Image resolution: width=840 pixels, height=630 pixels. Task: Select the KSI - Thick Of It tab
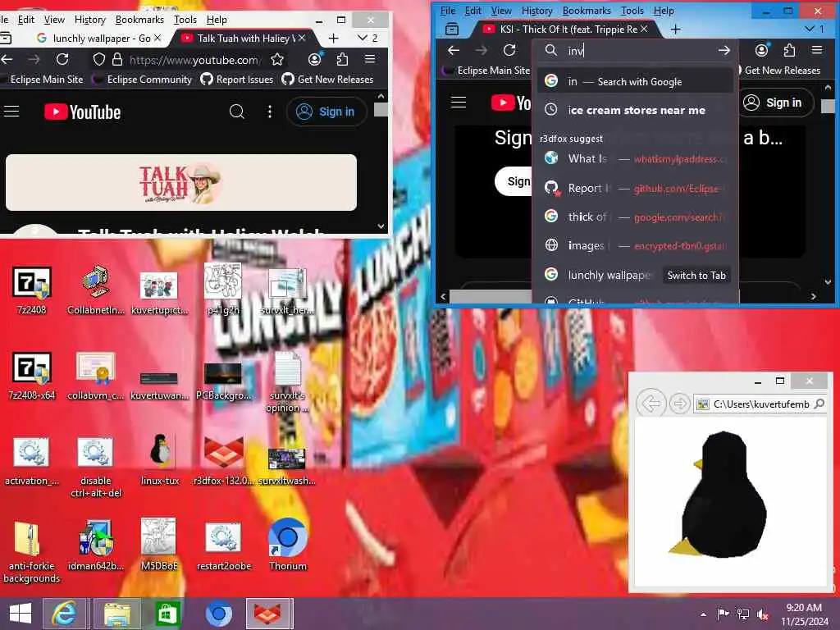566,29
